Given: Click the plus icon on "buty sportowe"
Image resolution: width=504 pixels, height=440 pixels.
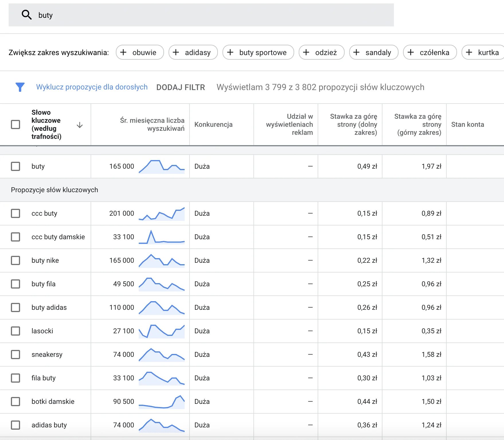Looking at the screenshot, I should click(x=230, y=52).
